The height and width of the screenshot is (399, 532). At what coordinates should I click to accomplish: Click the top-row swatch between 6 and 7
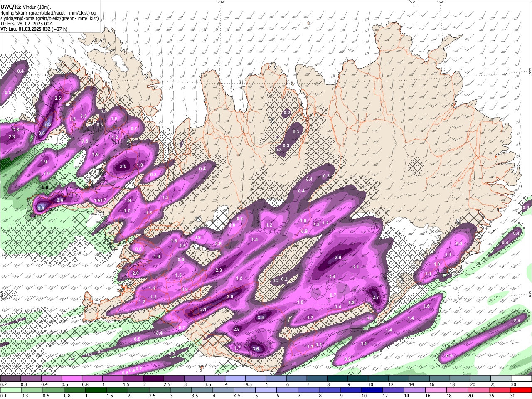[296, 379]
